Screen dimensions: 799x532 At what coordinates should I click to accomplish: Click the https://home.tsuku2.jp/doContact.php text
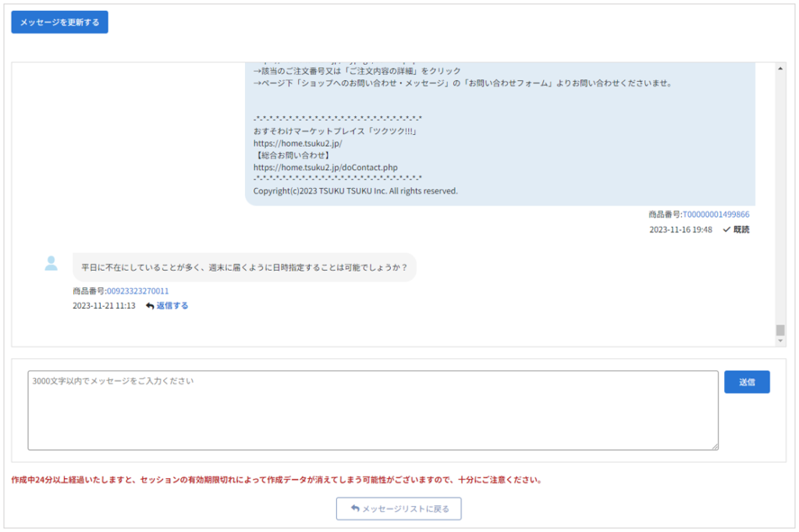point(325,167)
